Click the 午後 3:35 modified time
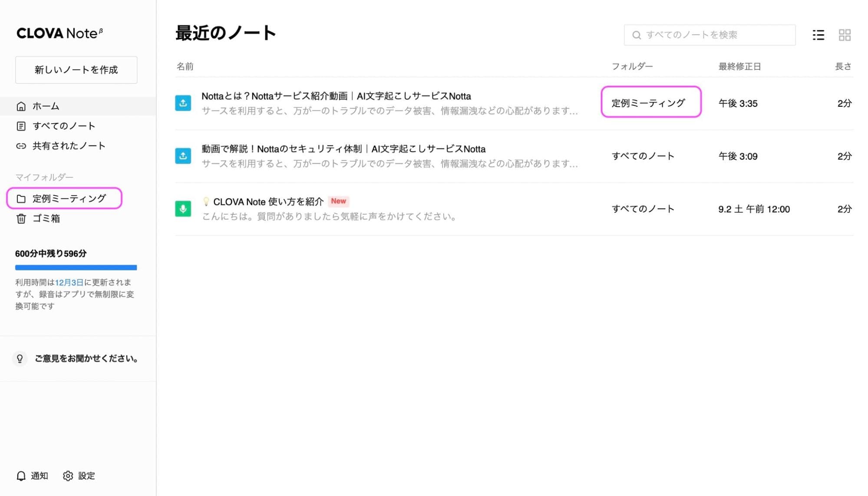The width and height of the screenshot is (868, 496). pyautogui.click(x=738, y=104)
